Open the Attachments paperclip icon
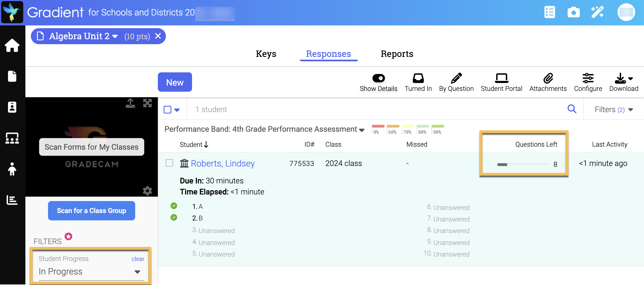Image resolution: width=644 pixels, height=285 pixels. point(548,78)
